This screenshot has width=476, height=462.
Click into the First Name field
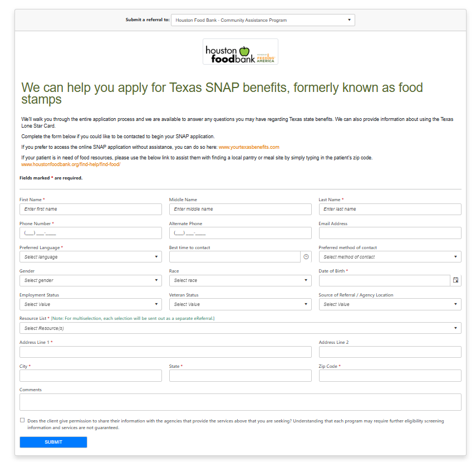point(90,209)
